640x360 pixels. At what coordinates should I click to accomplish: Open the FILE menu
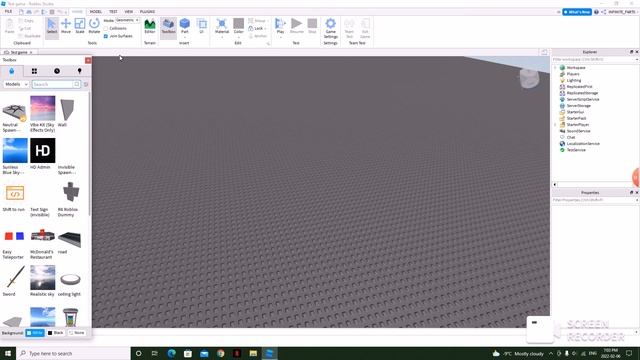pos(8,11)
